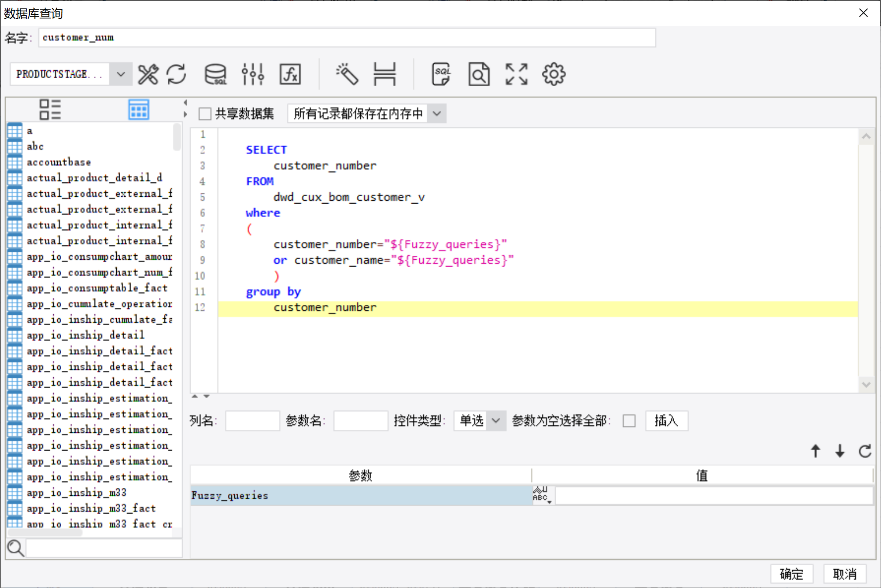
Task: Click the 参数名 input field
Action: click(361, 421)
